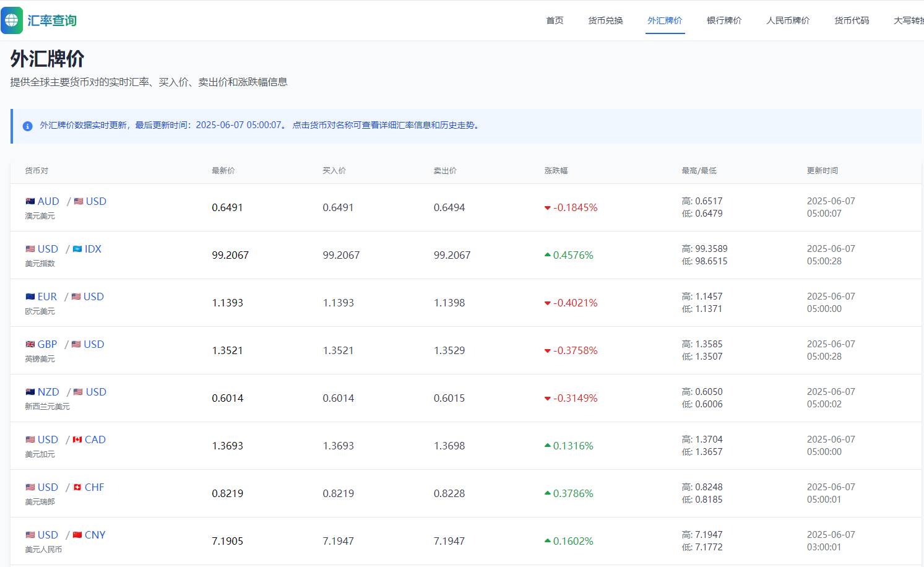Click the Australian flag beside AUD
The height and width of the screenshot is (567, 924).
(x=30, y=201)
